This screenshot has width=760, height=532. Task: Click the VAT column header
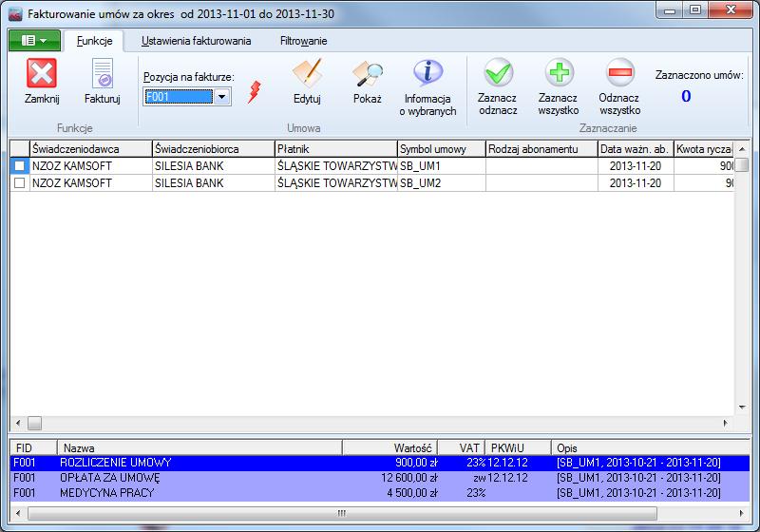pos(462,447)
